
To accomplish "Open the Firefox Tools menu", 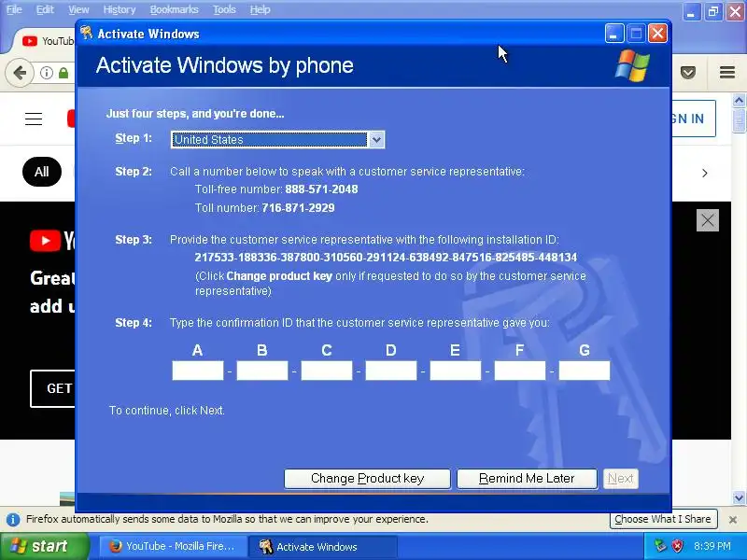I will pyautogui.click(x=224, y=9).
